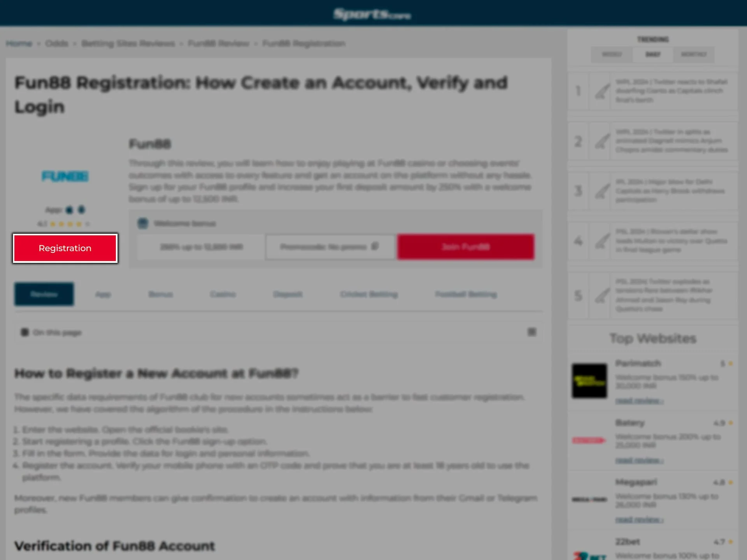This screenshot has height=560, width=747.
Task: Open the Cricket Betting tab
Action: (x=368, y=294)
